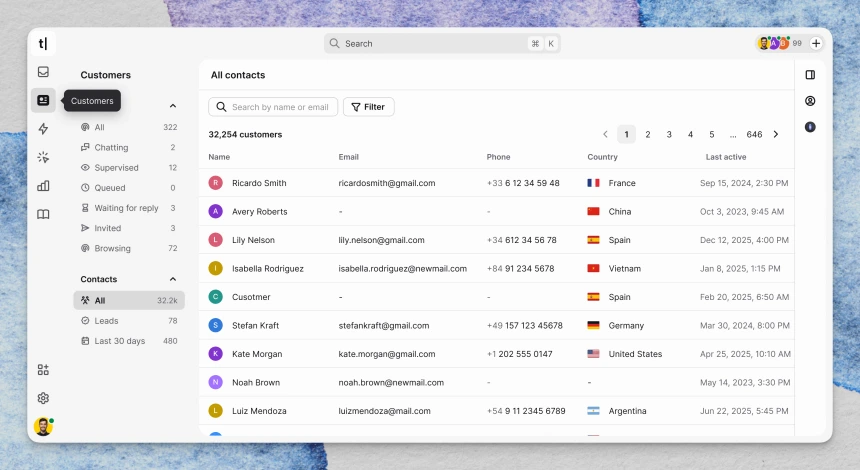The image size is (860, 470).
Task: Select Last 30 days under Contacts
Action: pyautogui.click(x=129, y=341)
